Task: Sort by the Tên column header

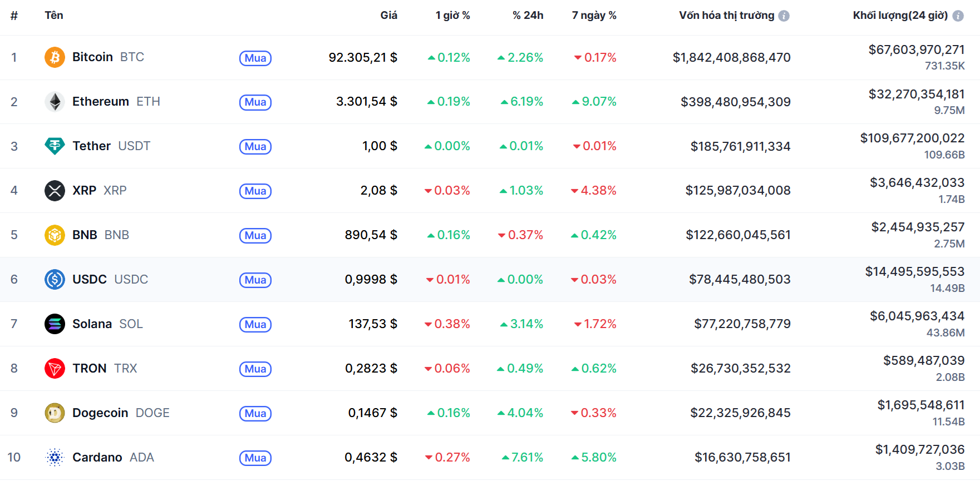Action: click(x=54, y=16)
